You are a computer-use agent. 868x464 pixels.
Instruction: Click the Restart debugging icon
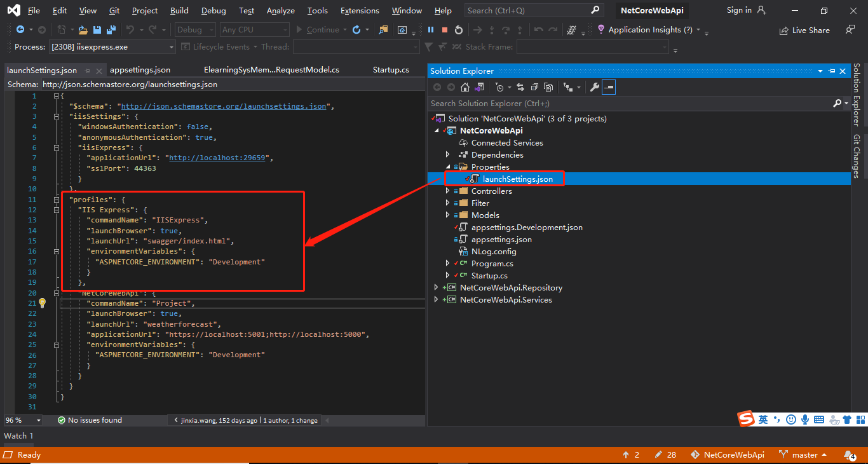pos(458,30)
